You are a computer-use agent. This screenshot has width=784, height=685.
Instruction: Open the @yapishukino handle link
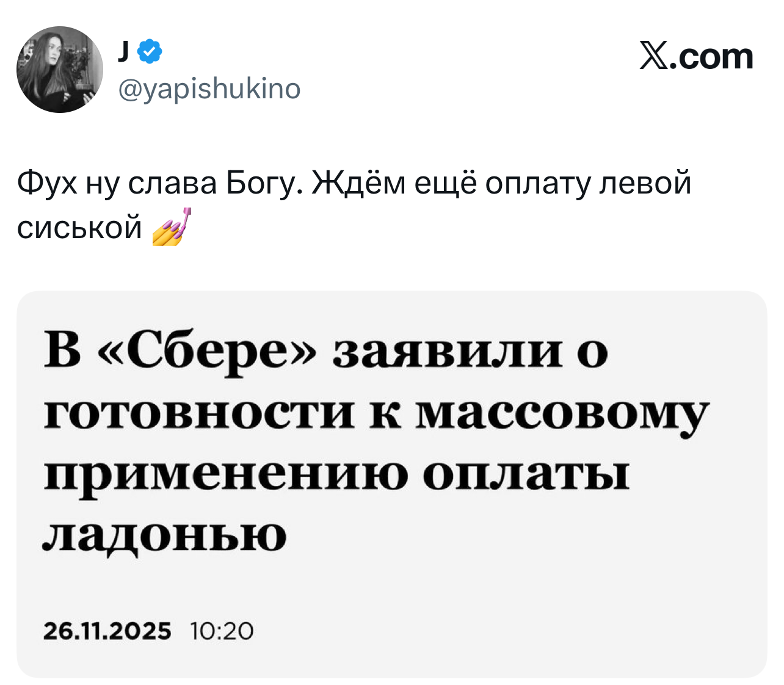[209, 89]
